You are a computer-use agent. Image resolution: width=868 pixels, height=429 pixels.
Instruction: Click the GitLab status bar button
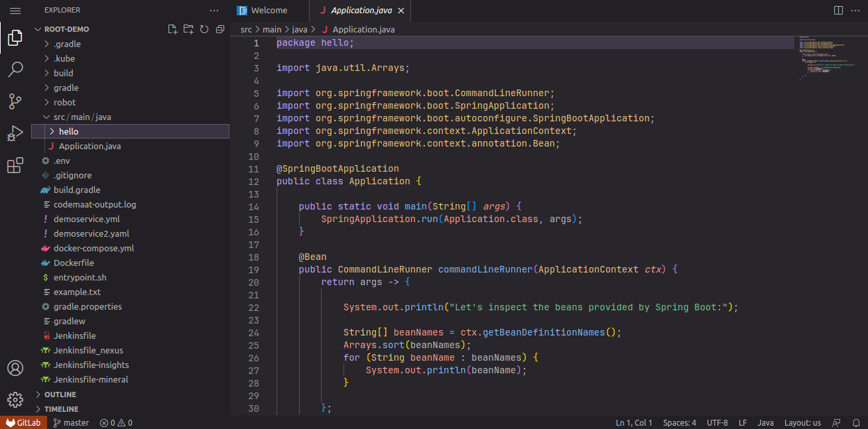23,422
